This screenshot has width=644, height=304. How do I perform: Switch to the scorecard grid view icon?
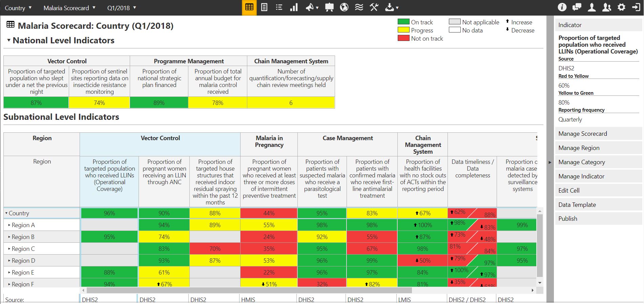[249, 7]
